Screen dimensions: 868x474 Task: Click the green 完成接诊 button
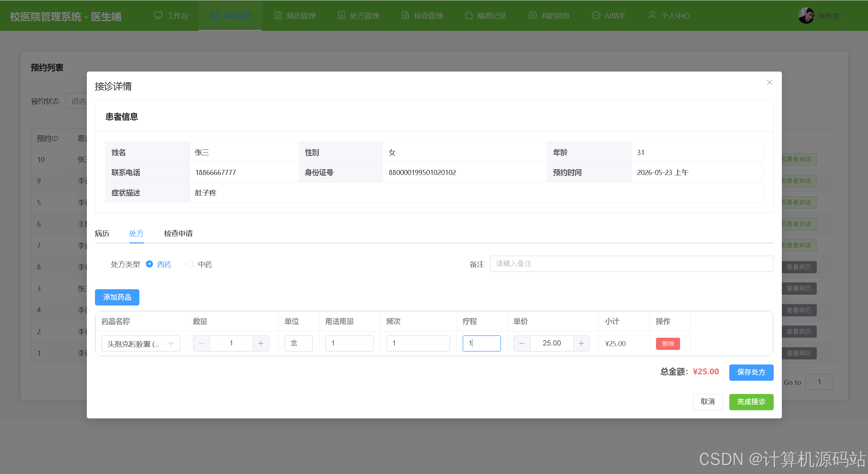pyautogui.click(x=751, y=402)
